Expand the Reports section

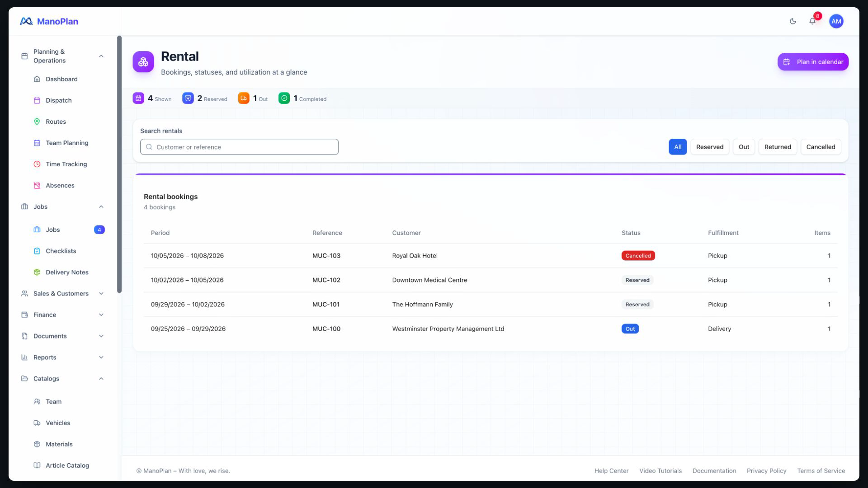tap(62, 357)
